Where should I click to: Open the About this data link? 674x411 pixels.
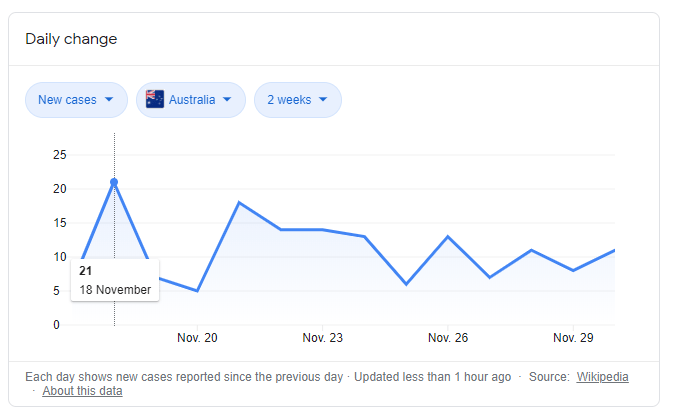click(x=82, y=391)
